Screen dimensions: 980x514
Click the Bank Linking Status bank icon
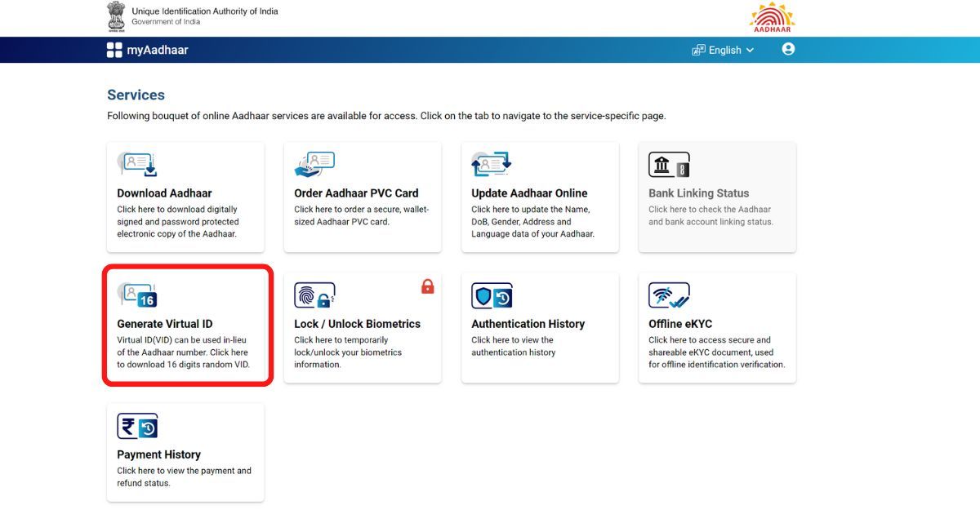[x=669, y=165]
